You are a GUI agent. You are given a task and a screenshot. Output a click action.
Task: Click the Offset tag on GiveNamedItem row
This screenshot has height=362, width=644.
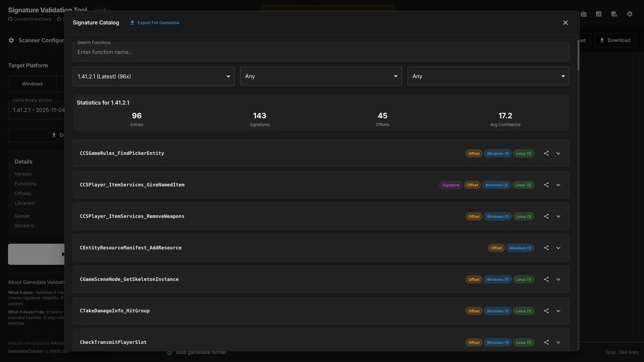click(x=472, y=185)
